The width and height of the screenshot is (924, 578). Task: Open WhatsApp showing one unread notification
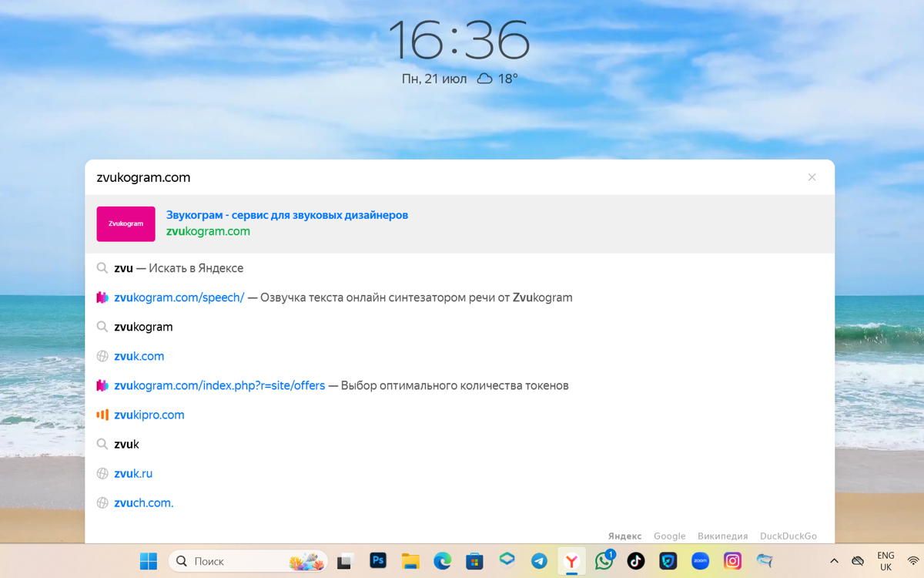604,560
